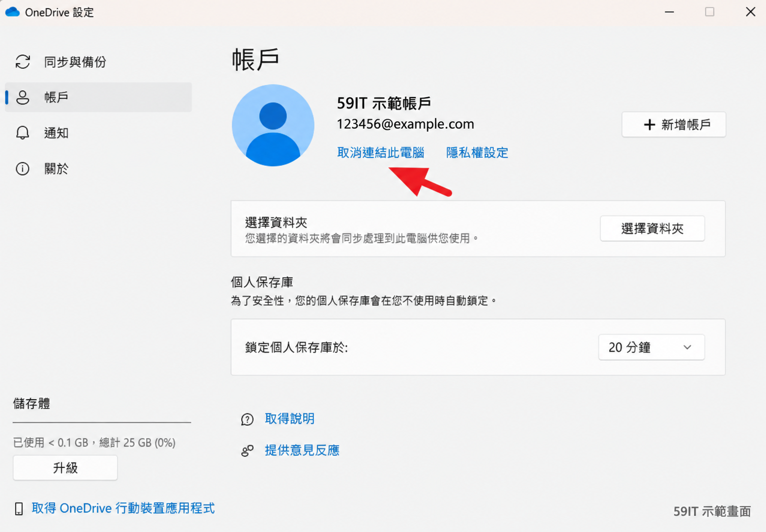Click the 鎖定個人保存庫於 label
The width and height of the screenshot is (766, 532).
[297, 347]
